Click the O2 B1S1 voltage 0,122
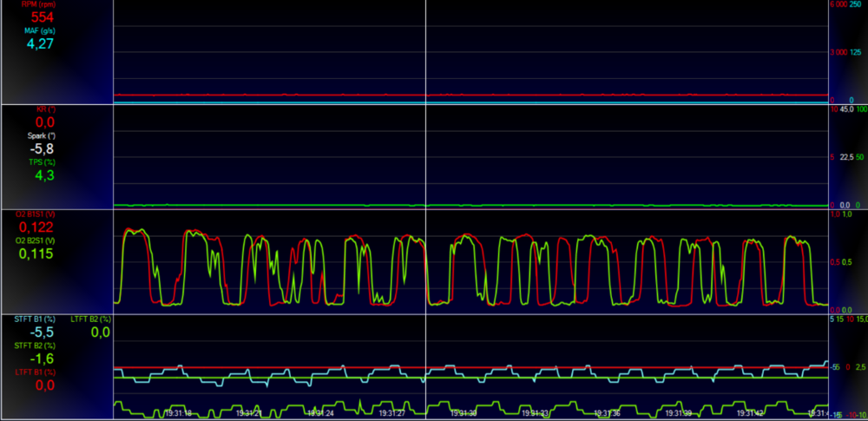The height and width of the screenshot is (421, 868). [40, 227]
